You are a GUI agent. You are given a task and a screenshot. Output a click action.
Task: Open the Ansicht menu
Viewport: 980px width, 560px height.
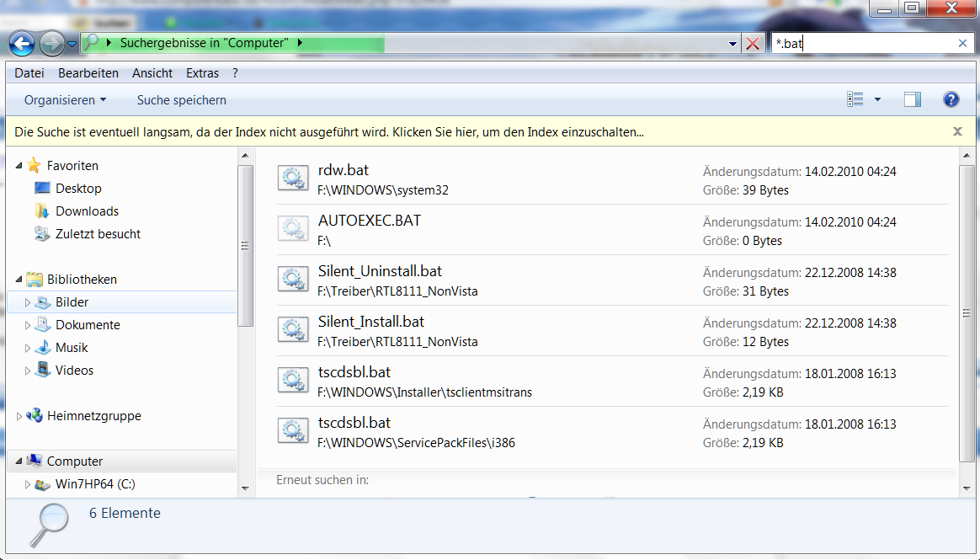tap(152, 73)
